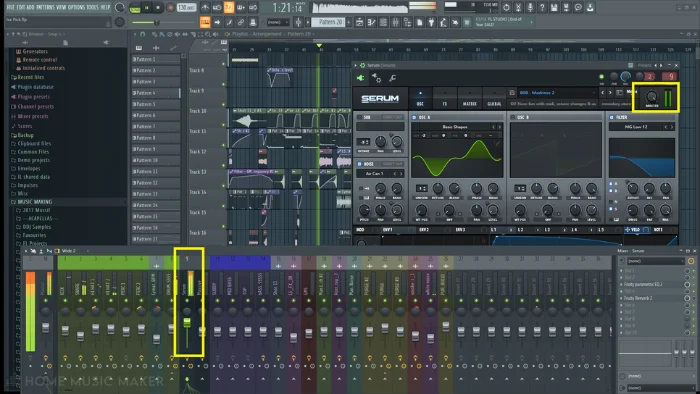This screenshot has width=700, height=394.
Task: Open the Serum gear settings icon
Action: [x=376, y=78]
